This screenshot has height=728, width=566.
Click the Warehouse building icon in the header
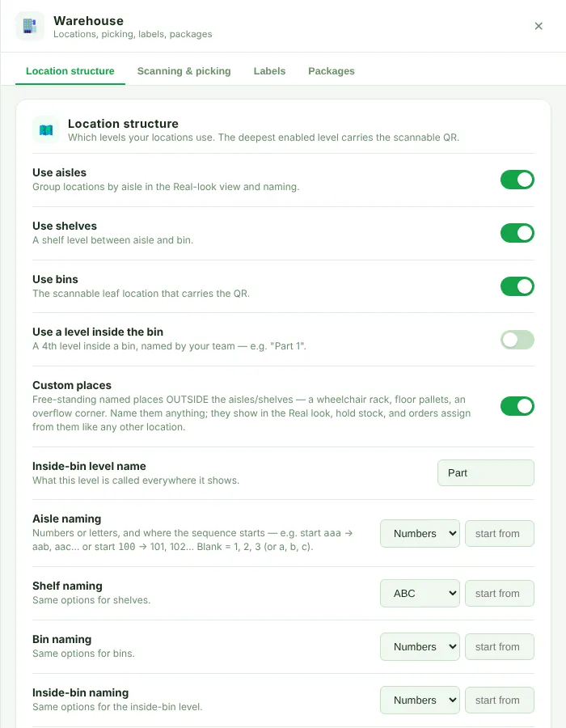tap(30, 26)
